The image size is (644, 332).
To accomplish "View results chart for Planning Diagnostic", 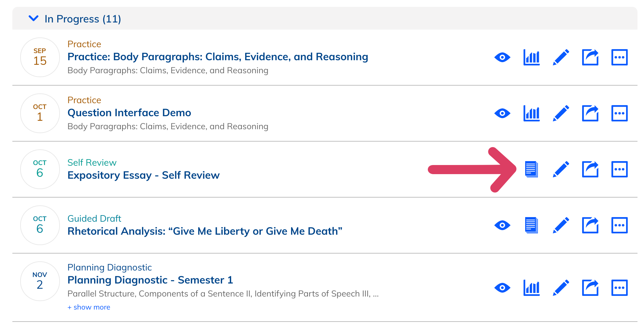I will pos(531,288).
